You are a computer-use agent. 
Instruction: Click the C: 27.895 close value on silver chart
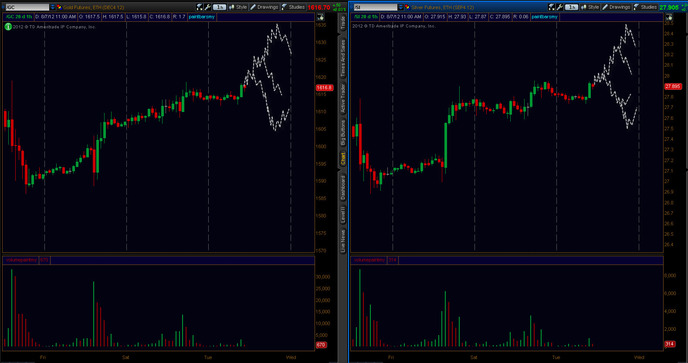[x=499, y=17]
